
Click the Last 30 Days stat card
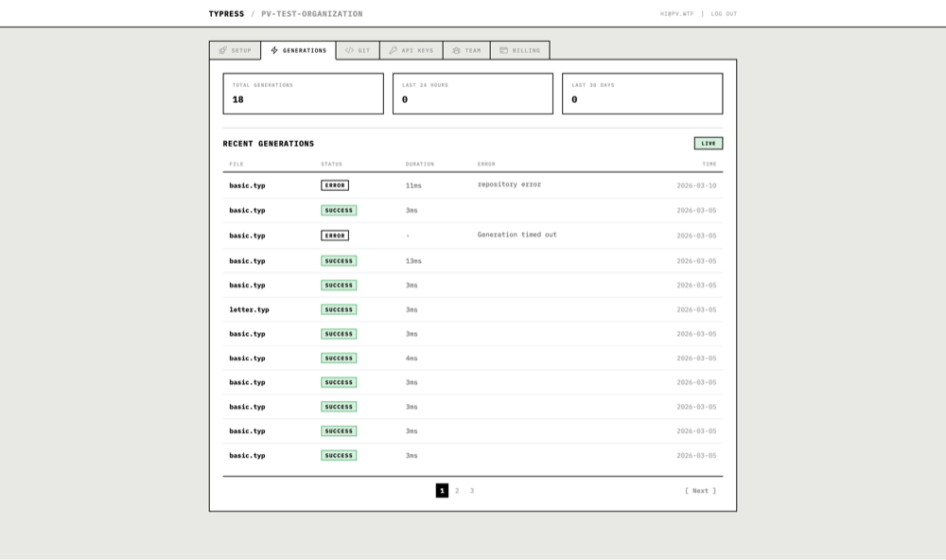[x=642, y=94]
